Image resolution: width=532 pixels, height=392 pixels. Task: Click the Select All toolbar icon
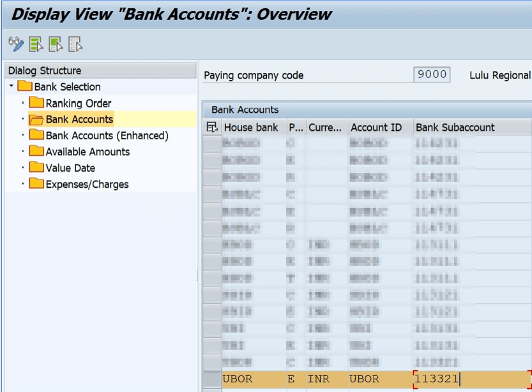(x=36, y=44)
